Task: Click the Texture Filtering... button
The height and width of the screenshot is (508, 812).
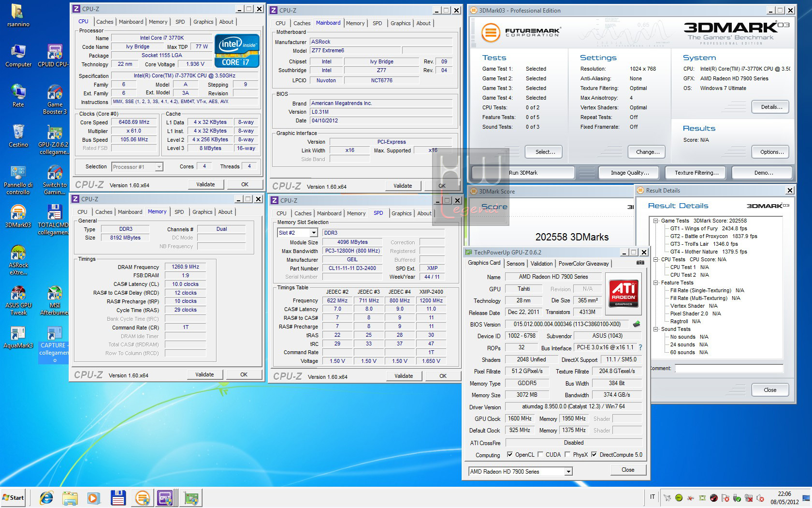Action: tap(696, 173)
